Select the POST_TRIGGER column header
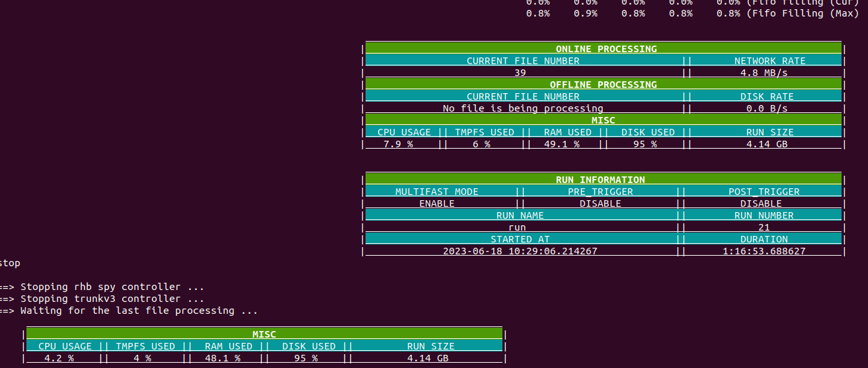The width and height of the screenshot is (868, 368). (764, 192)
